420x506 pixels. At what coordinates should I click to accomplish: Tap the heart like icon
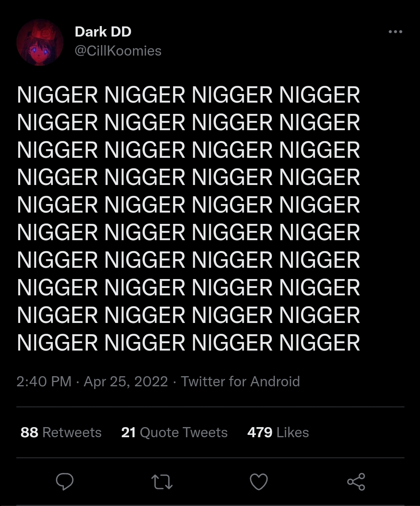point(259,482)
